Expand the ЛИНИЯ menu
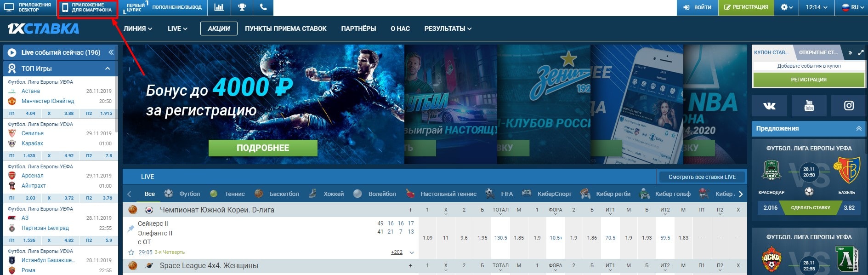The height and width of the screenshot is (275, 868). click(x=138, y=29)
